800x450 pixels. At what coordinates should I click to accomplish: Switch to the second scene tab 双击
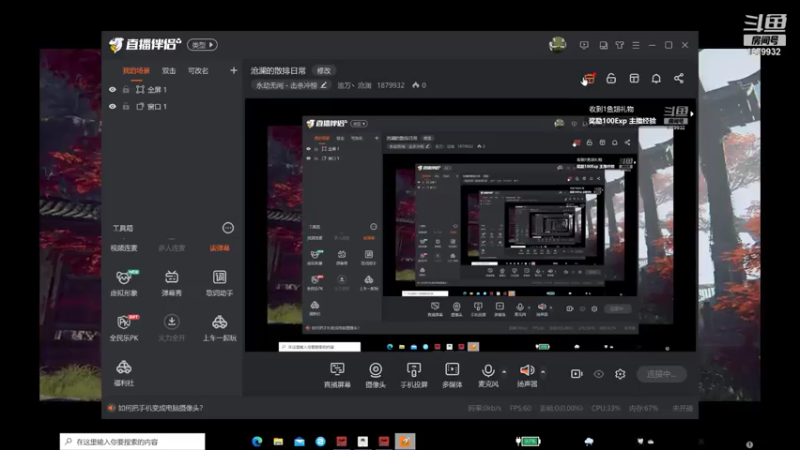(169, 71)
